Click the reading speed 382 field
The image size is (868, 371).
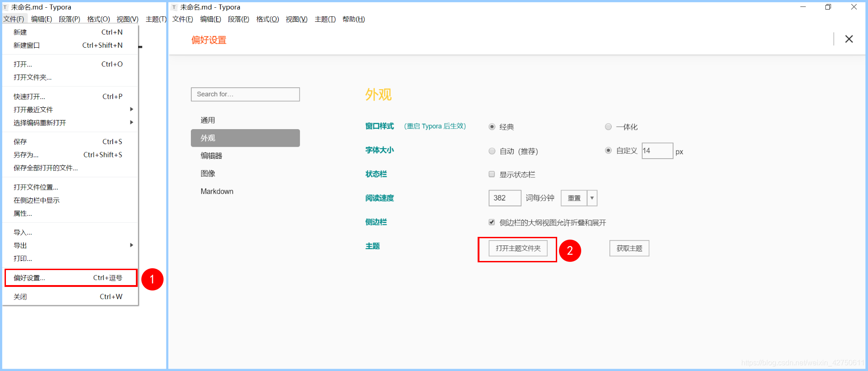coord(505,198)
